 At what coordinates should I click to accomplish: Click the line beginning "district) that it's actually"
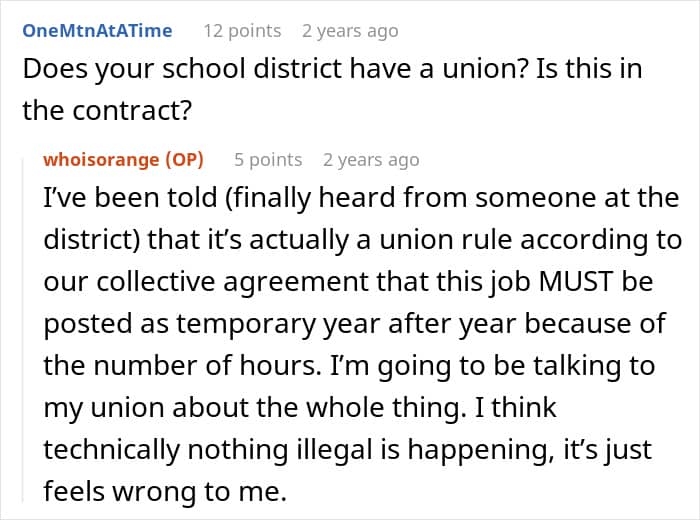(362, 240)
